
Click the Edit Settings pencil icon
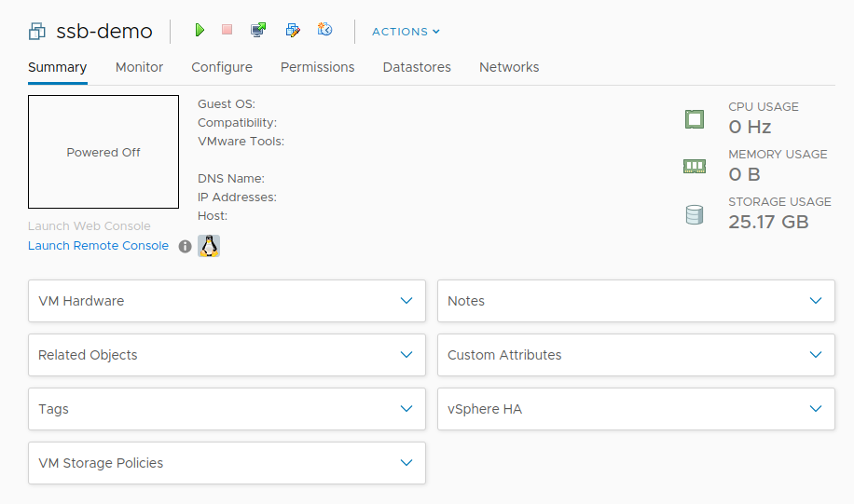click(x=293, y=31)
